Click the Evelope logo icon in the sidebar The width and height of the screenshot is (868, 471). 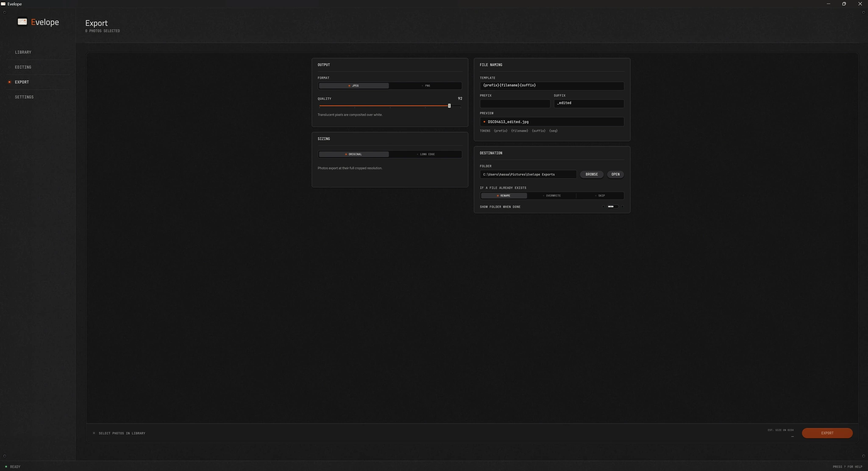coord(22,22)
